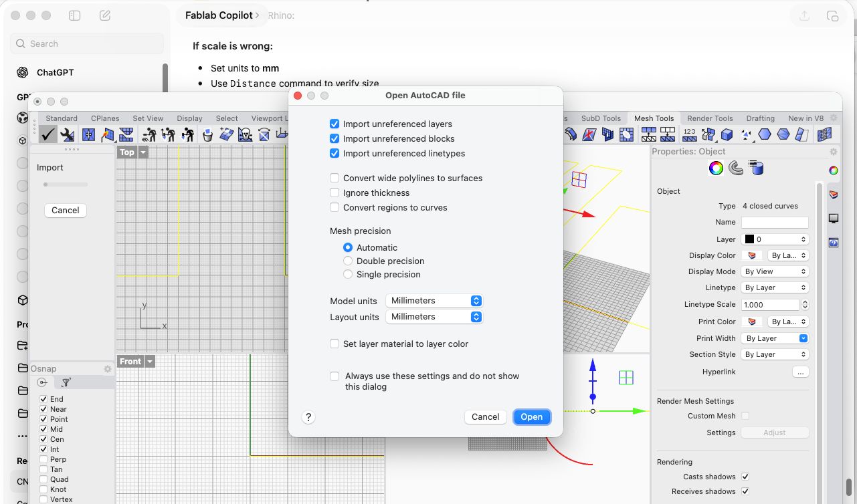Viewport: 857px width, 504px height.
Task: Open the Material properties torus icon
Action: (736, 168)
